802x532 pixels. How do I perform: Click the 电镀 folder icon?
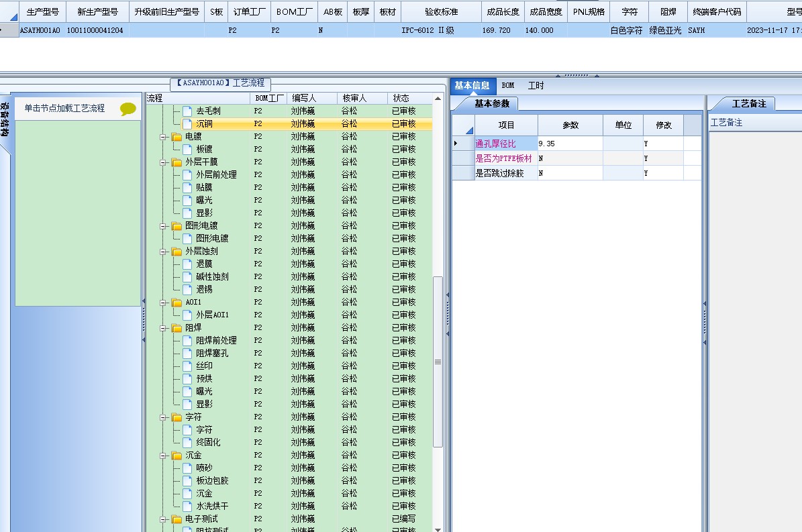[x=177, y=136]
